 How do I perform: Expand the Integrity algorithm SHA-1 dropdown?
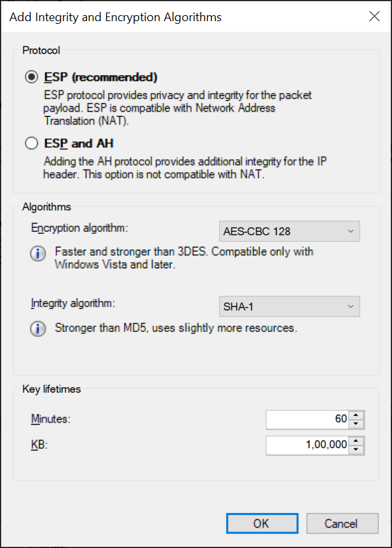click(x=289, y=306)
